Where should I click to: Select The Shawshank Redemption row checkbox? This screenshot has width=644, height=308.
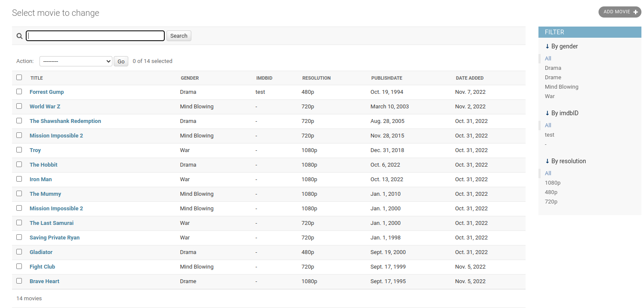[19, 121]
